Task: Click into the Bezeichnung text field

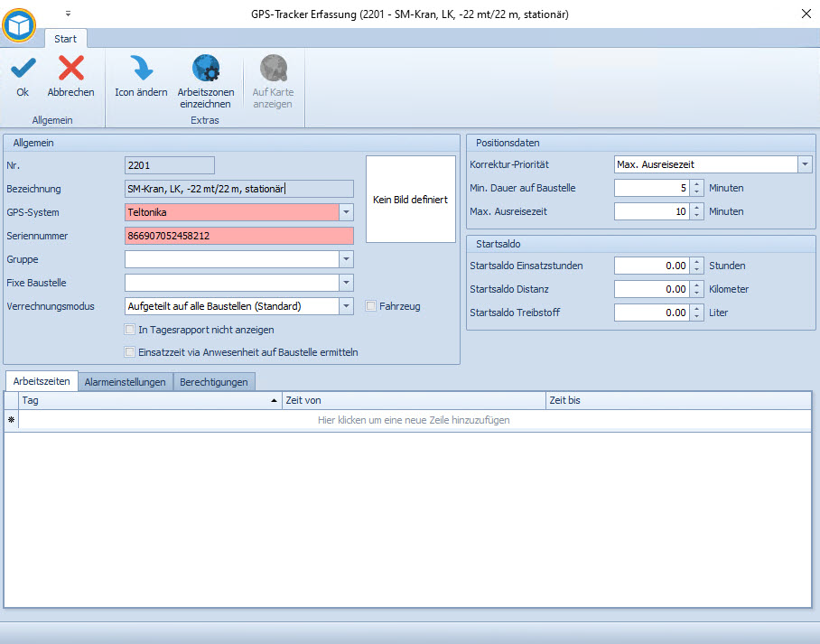Action: tap(239, 189)
